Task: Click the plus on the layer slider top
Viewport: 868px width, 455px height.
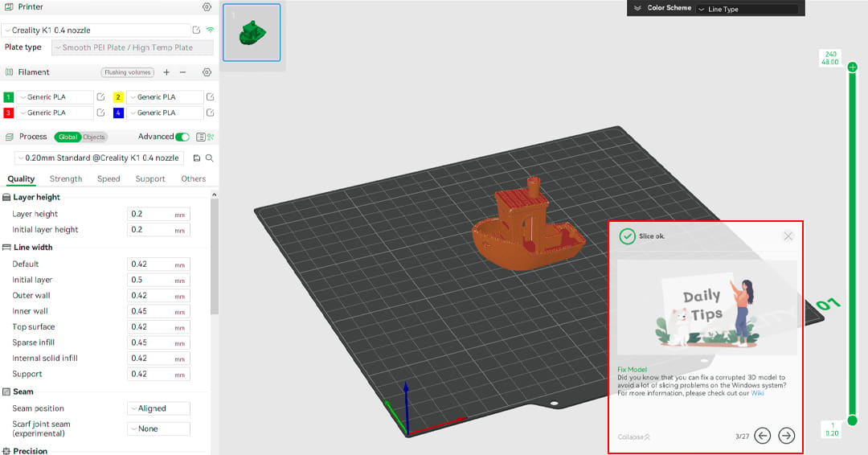Action: pos(853,67)
